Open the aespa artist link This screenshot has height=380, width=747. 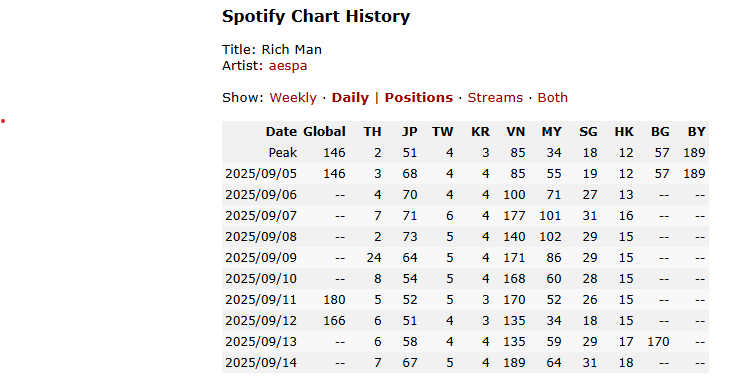[x=288, y=66]
